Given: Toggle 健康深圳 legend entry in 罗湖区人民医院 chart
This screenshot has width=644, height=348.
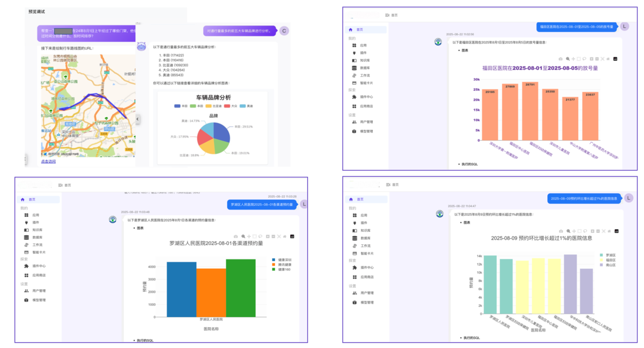Looking at the screenshot, I should [x=282, y=260].
